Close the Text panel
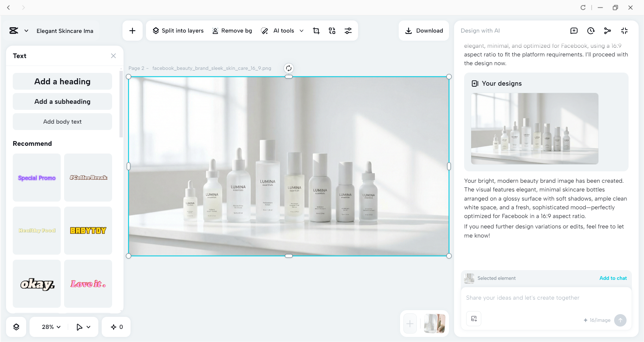Viewport: 644px width, 342px height. click(x=113, y=56)
